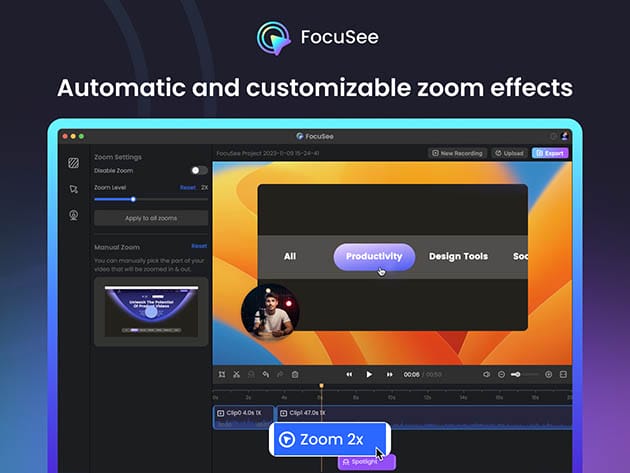The image size is (630, 473).
Task: Click the Zoom Level slider handle
Action: 133,199
